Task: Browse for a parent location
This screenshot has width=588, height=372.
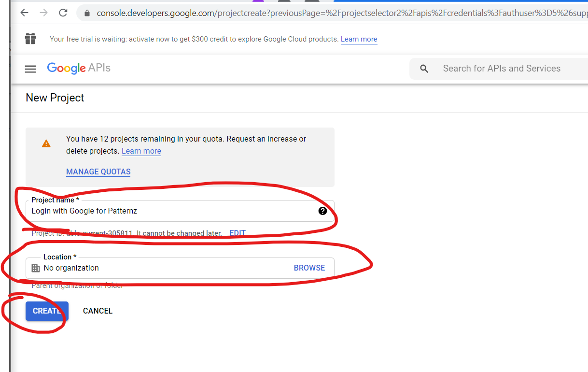Action: (309, 268)
